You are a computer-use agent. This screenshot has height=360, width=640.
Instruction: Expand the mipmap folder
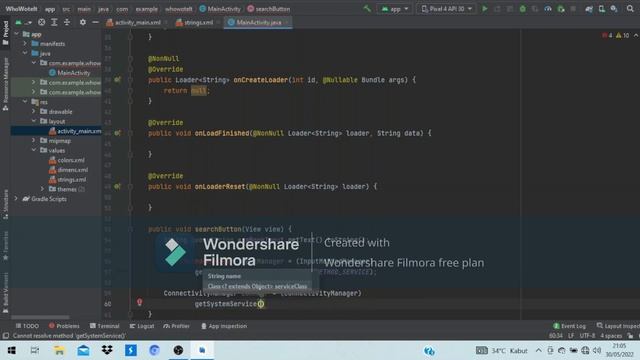pos(34,141)
